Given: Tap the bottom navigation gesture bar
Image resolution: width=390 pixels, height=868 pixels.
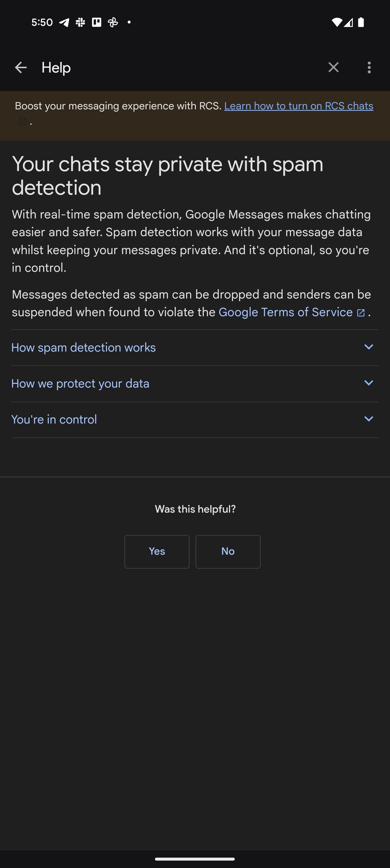Looking at the screenshot, I should tap(195, 859).
